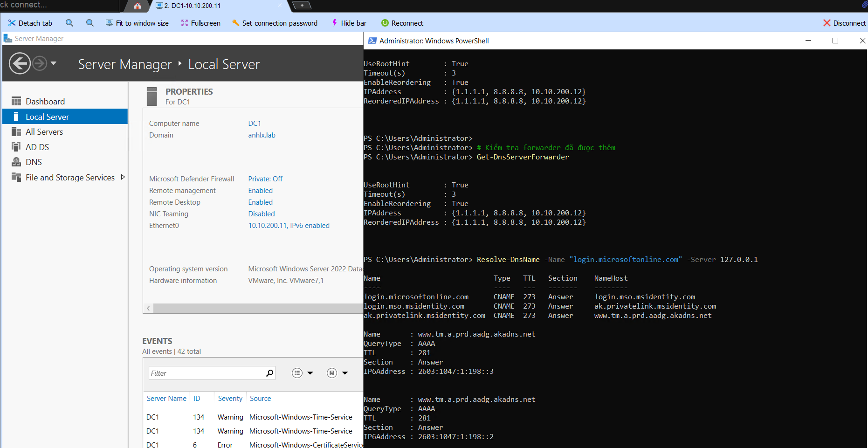Click the DNS icon in sidebar

point(16,162)
